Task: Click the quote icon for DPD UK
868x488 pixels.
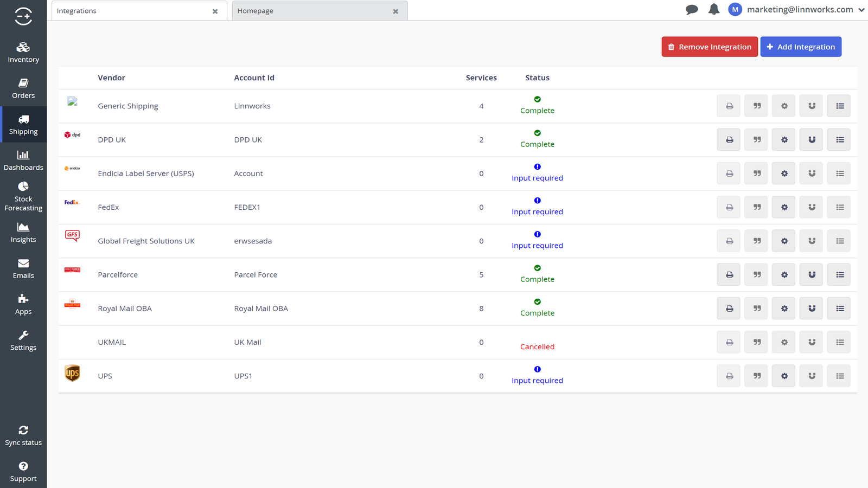Action: 756,139
